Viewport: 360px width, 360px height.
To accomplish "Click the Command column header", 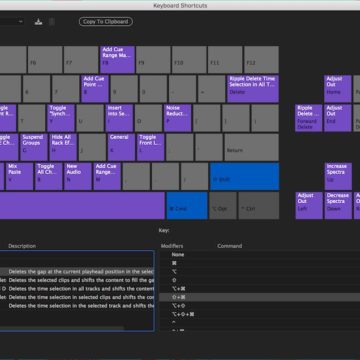I will click(230, 246).
